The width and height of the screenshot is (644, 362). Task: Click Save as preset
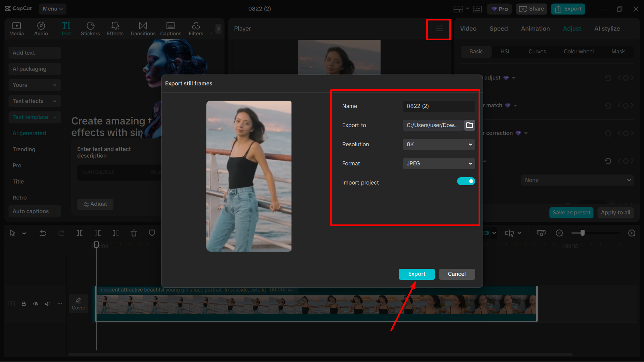[571, 213]
